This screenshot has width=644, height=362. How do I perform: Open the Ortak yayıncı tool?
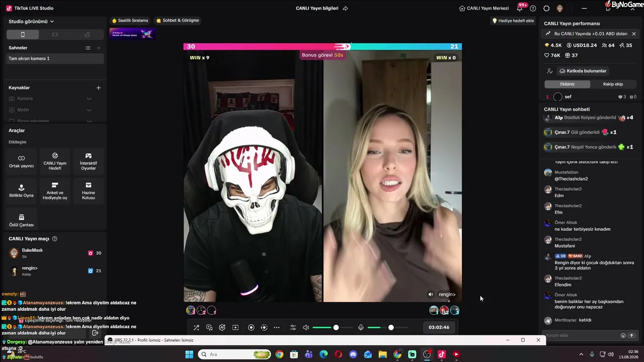pos(21,161)
